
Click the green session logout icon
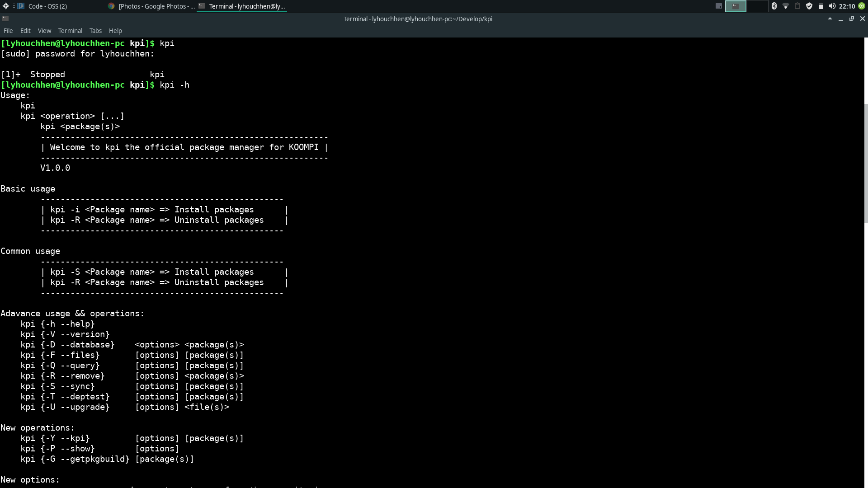[x=862, y=6]
